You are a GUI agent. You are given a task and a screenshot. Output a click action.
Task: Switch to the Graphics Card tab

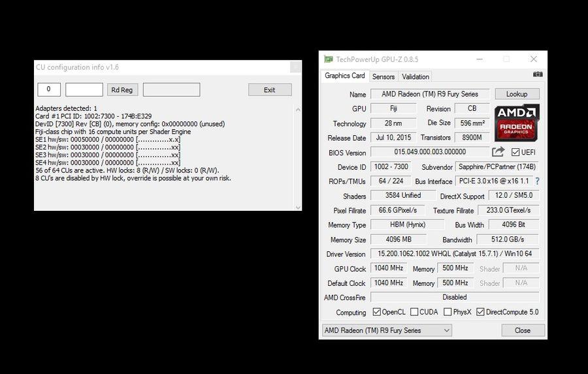point(344,75)
